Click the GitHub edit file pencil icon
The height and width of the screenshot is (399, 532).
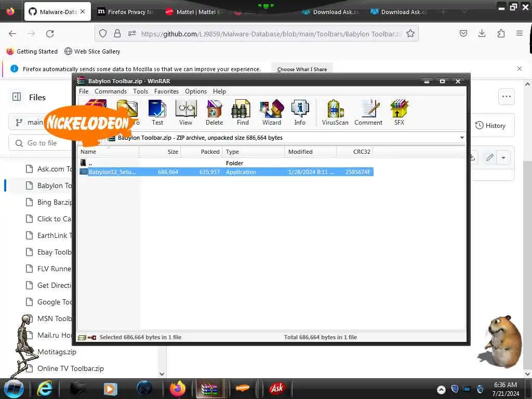click(x=489, y=158)
